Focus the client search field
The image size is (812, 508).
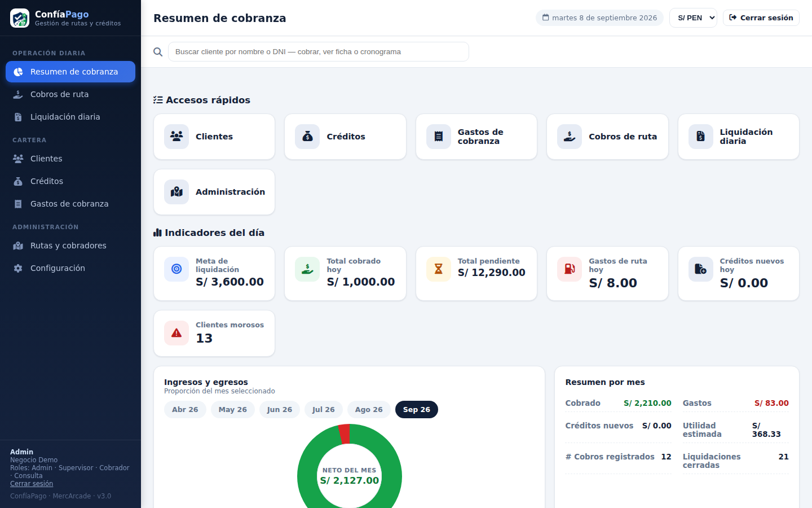pyautogui.click(x=319, y=52)
